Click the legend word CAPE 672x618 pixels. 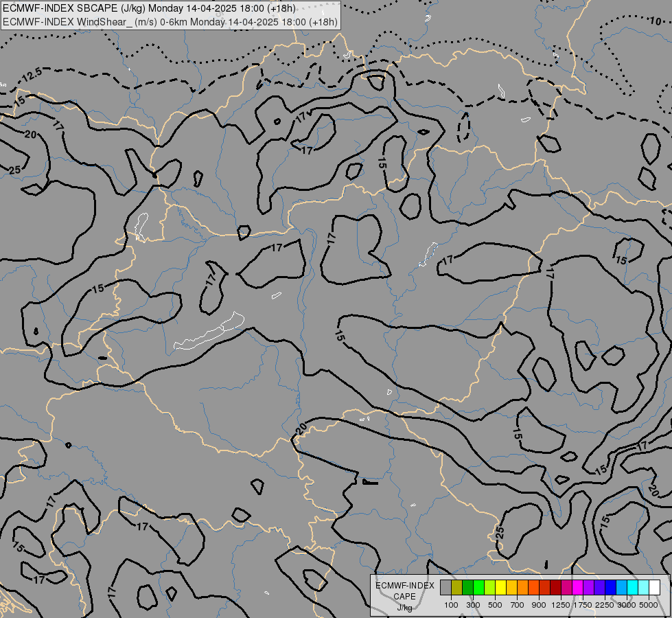click(x=404, y=597)
